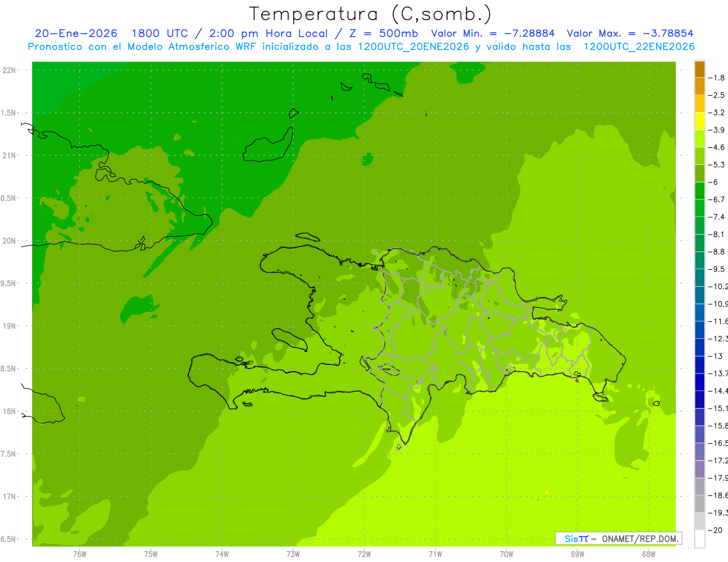Click the "-20" color scale label
Screen dimensions: 728x562
[x=715, y=530]
